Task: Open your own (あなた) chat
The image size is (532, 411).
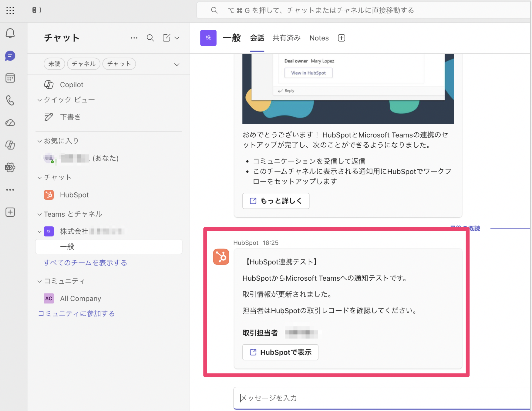Action: [x=109, y=158]
